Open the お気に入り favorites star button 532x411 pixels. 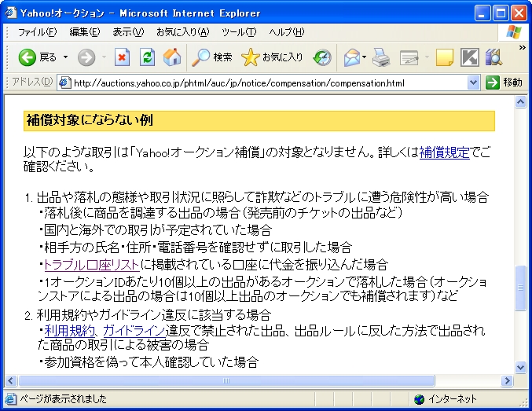pos(272,57)
